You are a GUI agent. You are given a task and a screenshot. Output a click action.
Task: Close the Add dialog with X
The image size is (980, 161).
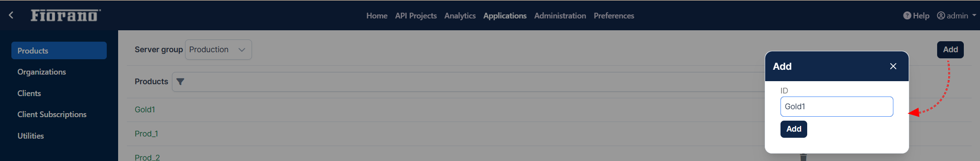pyautogui.click(x=893, y=66)
